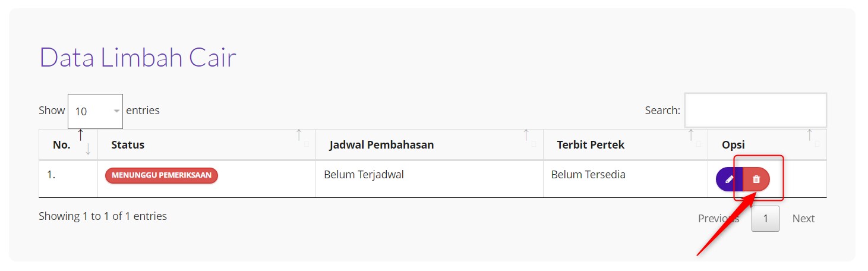Click the Showing 1 to 1 entries text

[103, 216]
